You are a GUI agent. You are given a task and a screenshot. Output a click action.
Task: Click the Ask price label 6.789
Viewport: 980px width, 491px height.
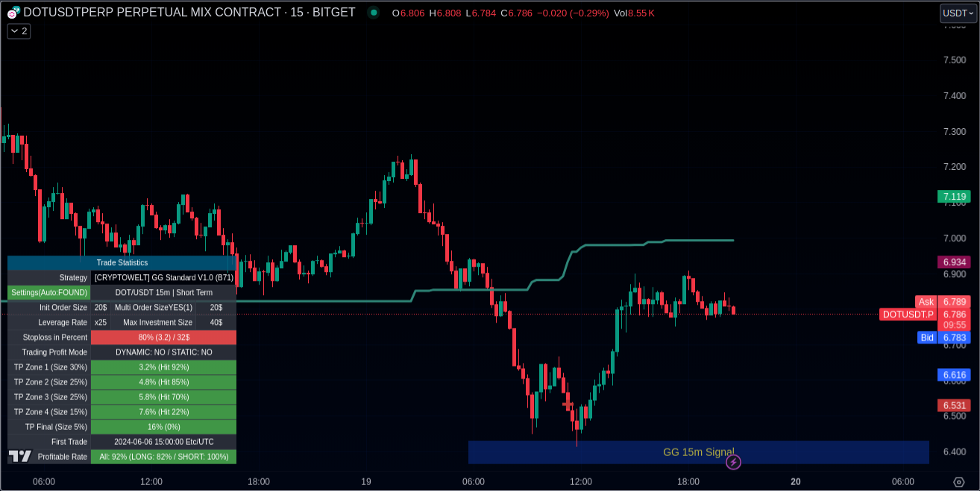(x=954, y=302)
